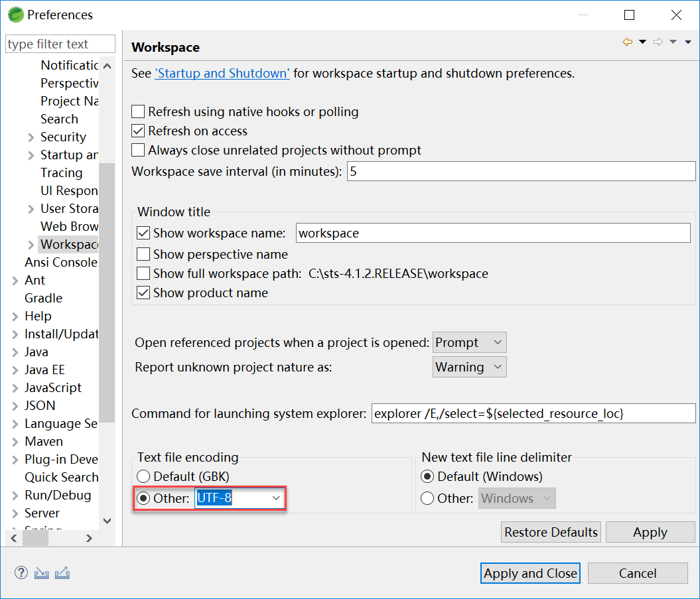The height and width of the screenshot is (599, 700).
Task: Click the Apply and Close button
Action: (530, 573)
